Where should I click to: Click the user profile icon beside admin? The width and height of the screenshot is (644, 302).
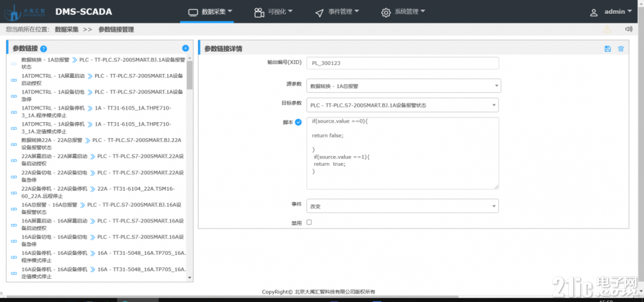click(x=593, y=13)
